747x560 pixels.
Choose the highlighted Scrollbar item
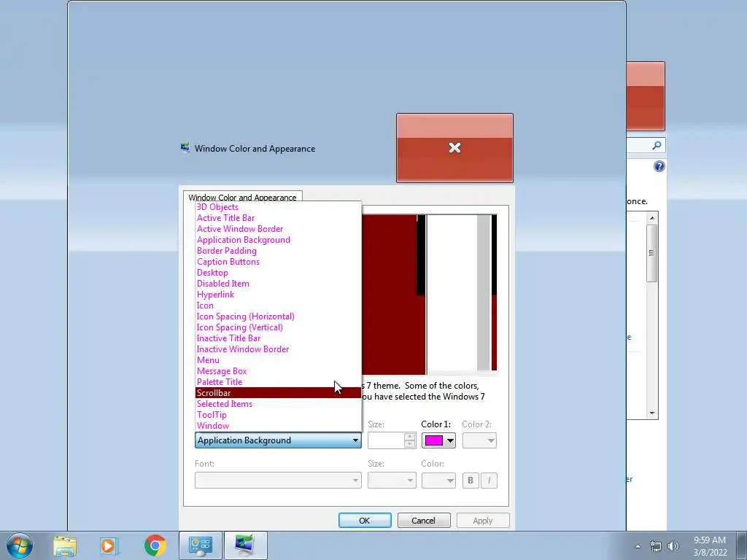pyautogui.click(x=278, y=393)
